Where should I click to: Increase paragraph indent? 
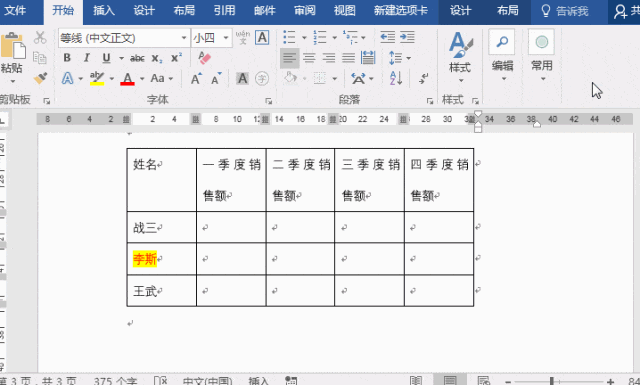coord(407,37)
